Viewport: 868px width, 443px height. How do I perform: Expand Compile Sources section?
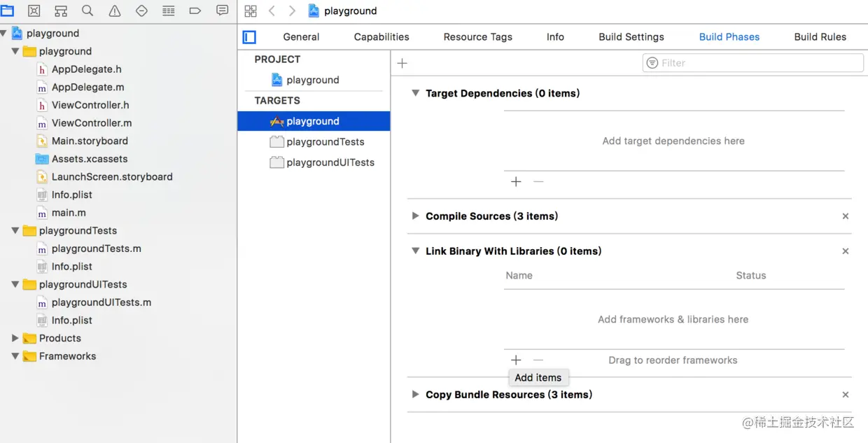[x=415, y=216]
